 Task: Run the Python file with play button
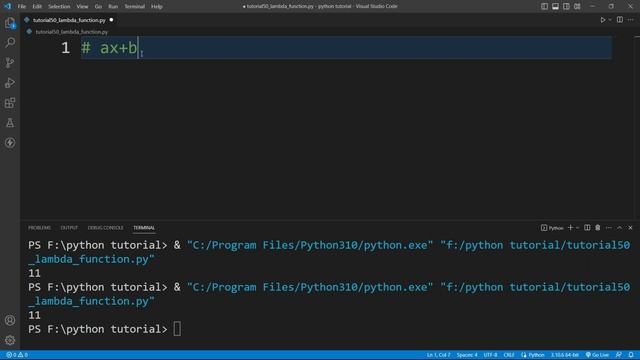[x=602, y=20]
